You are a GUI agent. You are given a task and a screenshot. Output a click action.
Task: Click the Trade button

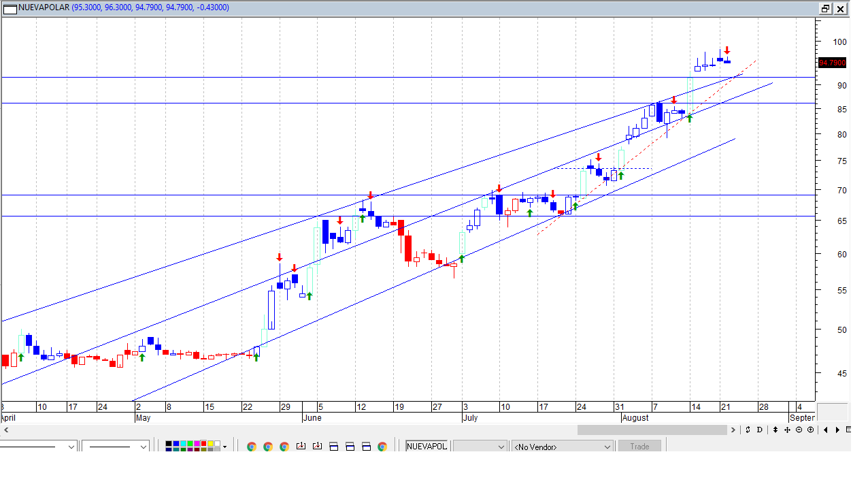pyautogui.click(x=639, y=447)
